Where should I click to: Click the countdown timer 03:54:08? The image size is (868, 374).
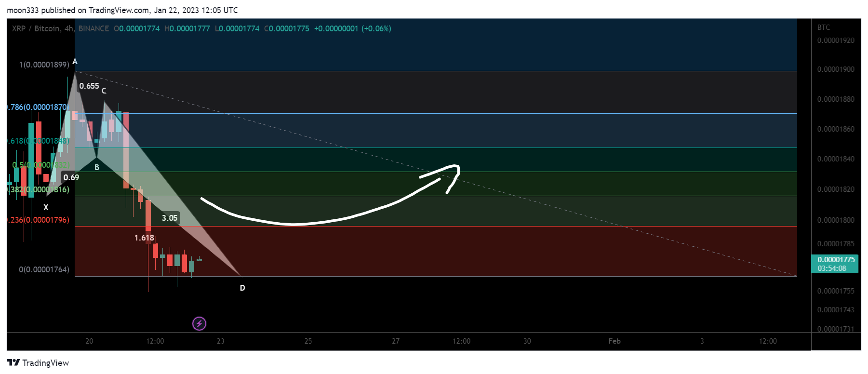(x=832, y=268)
